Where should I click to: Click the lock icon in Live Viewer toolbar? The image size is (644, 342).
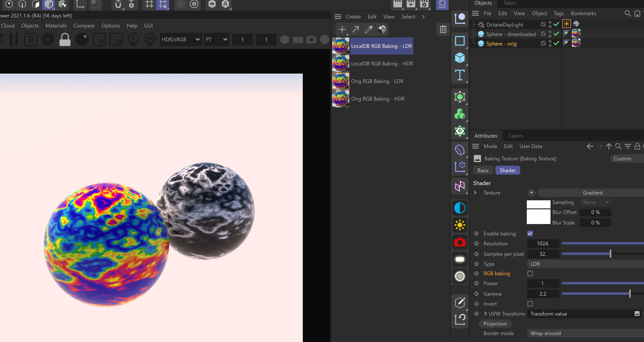click(65, 39)
